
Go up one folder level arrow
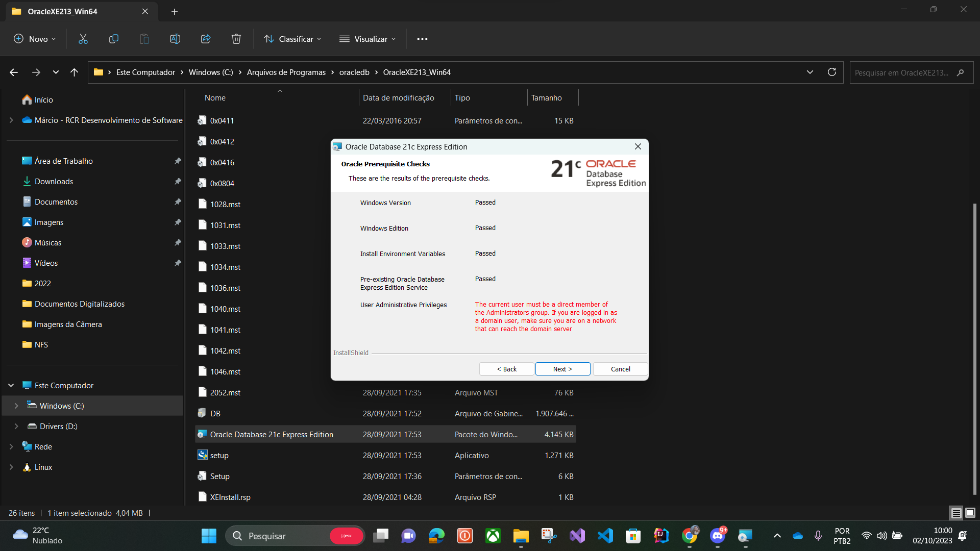tap(75, 72)
